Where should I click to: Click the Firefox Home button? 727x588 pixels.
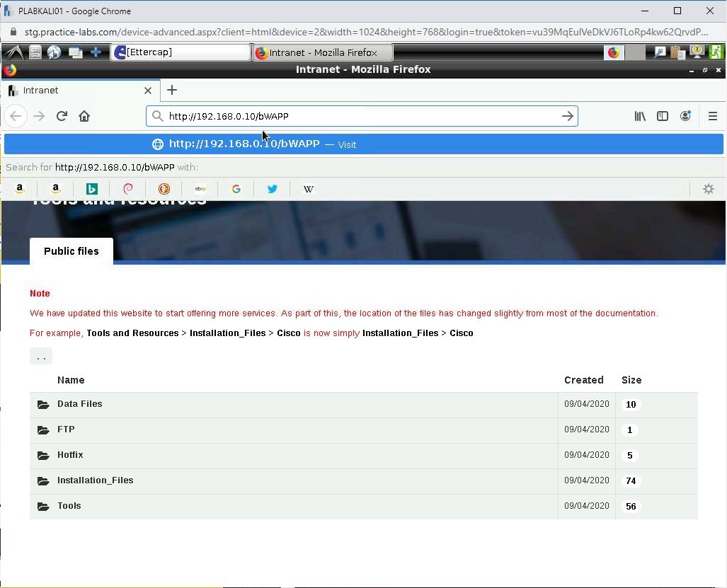(84, 116)
